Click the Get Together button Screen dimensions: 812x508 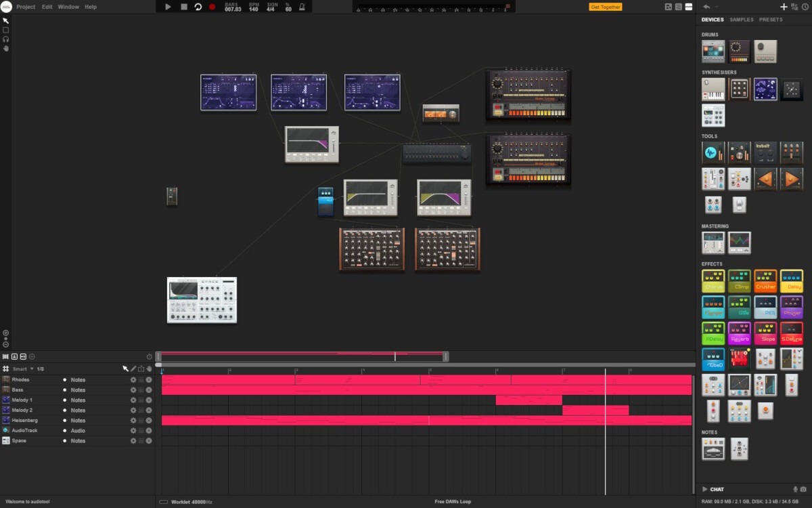(606, 6)
